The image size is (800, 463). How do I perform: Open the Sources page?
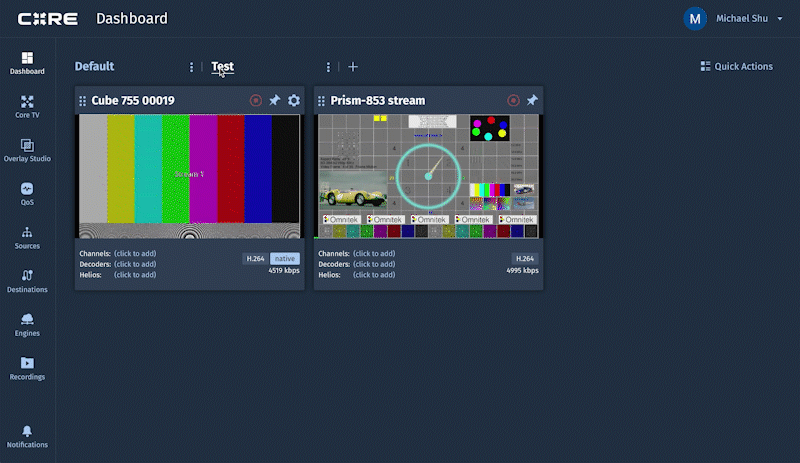(x=27, y=237)
